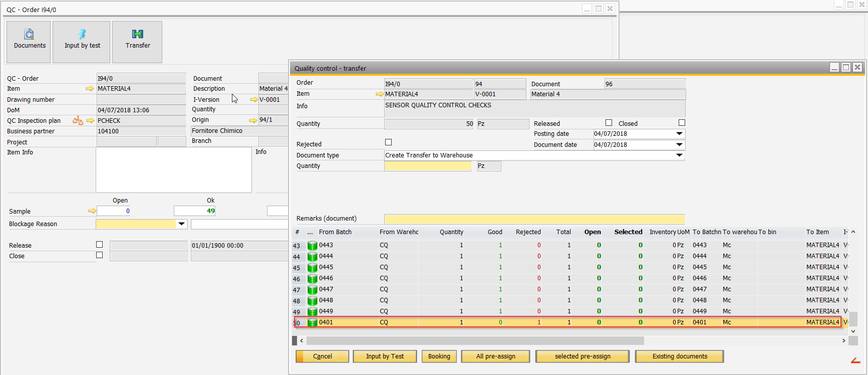Click the All pre-assign button
The height and width of the screenshot is (375, 868).
(x=495, y=356)
